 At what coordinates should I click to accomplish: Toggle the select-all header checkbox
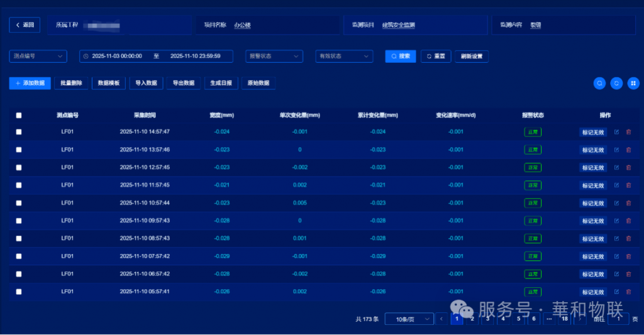coord(18,116)
